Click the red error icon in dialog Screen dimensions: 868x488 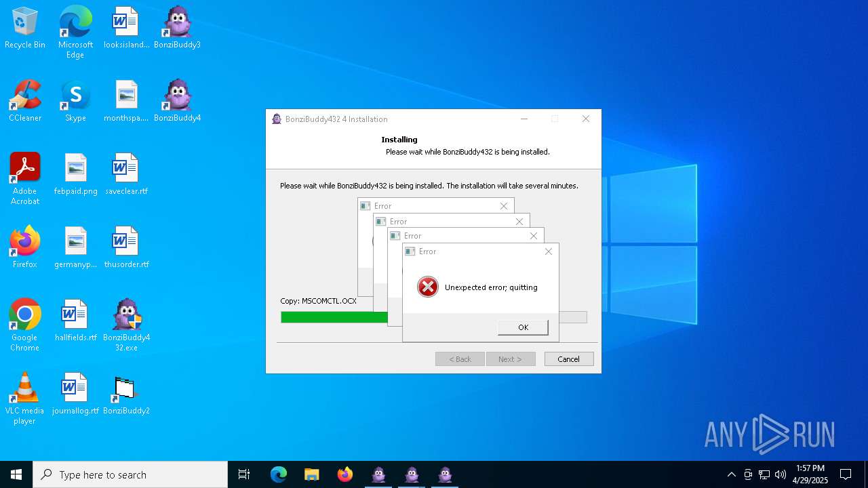pos(428,287)
